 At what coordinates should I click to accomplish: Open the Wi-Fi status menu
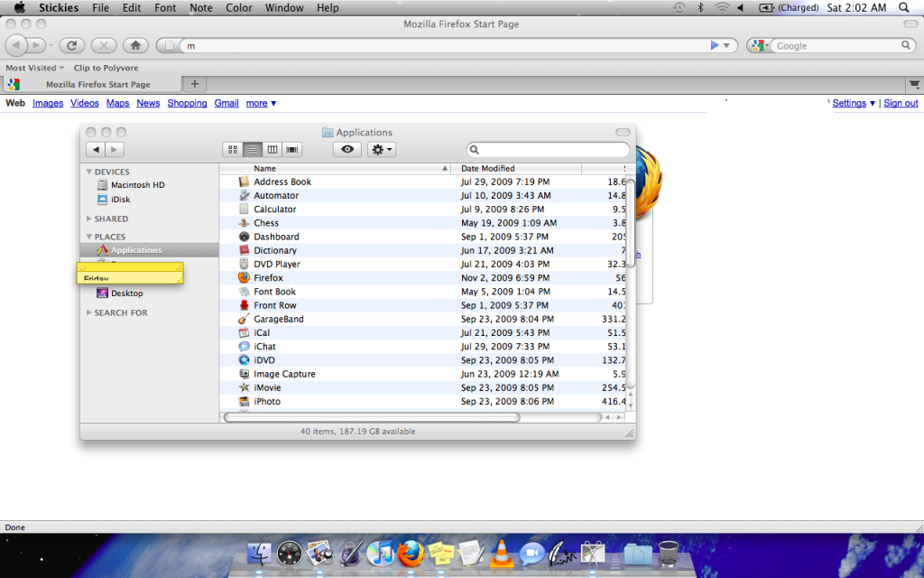pos(721,7)
